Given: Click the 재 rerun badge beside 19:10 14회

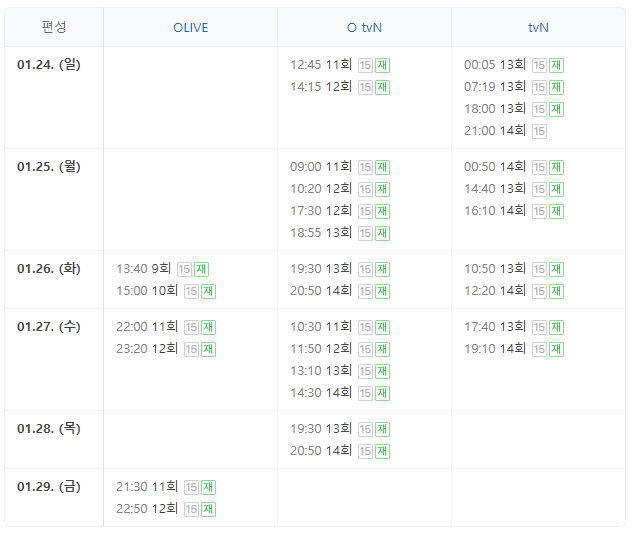Looking at the screenshot, I should tap(556, 349).
